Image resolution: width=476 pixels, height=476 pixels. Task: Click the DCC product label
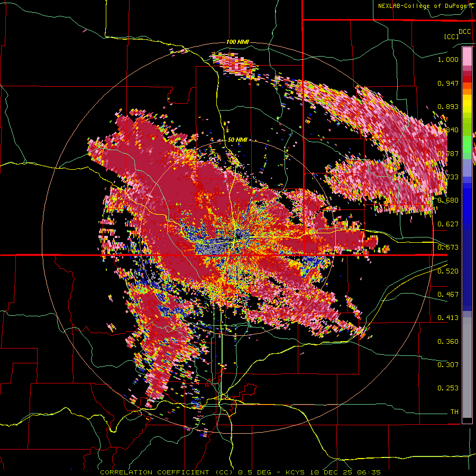465,32
